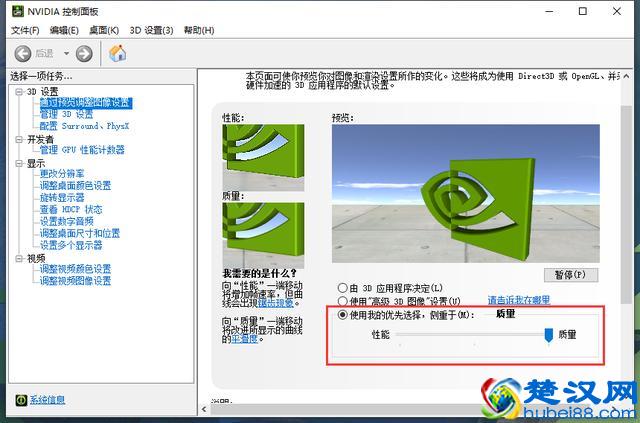Open 更改分辨率 in the tree
This screenshot has width=640, height=423.
(62, 174)
